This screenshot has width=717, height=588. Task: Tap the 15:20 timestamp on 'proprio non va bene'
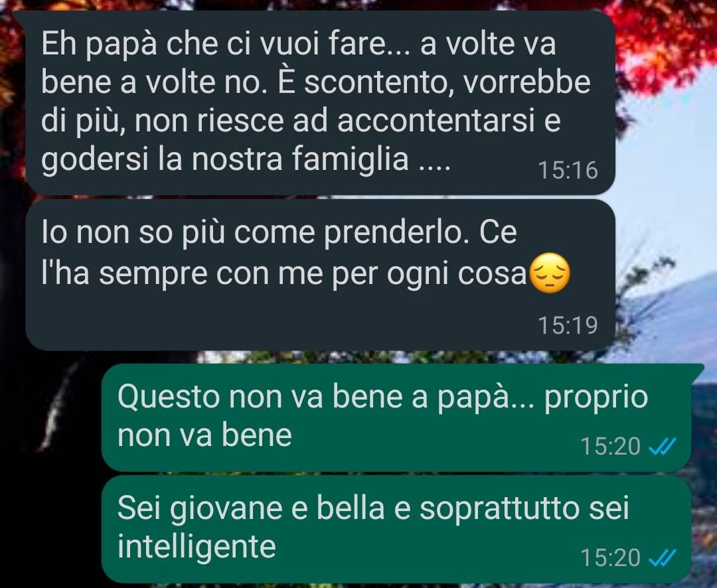[610, 446]
